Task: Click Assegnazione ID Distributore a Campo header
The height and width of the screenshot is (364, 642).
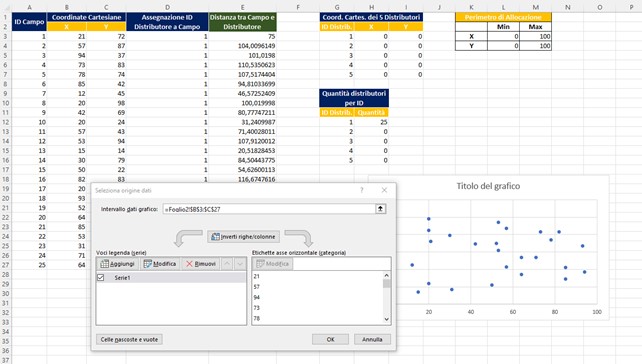Action: 167,22
